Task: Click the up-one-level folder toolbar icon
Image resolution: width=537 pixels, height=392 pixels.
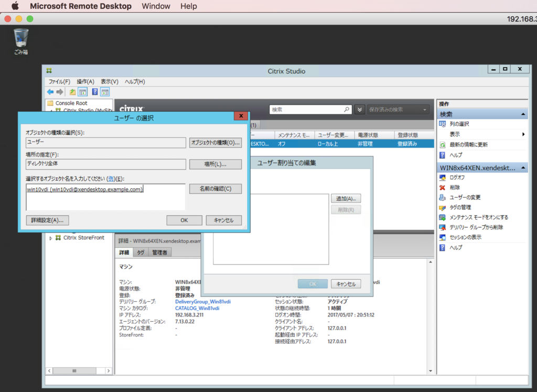Action: click(x=72, y=92)
